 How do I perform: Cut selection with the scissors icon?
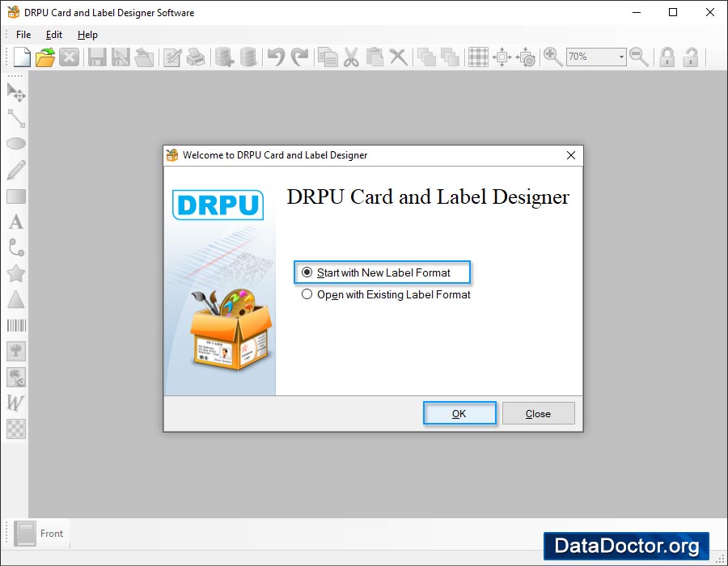(x=352, y=57)
